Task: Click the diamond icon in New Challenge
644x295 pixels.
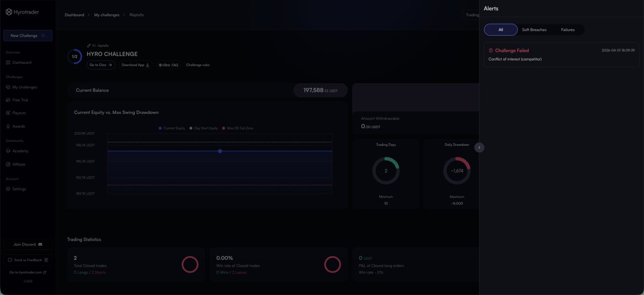Action: click(x=43, y=35)
